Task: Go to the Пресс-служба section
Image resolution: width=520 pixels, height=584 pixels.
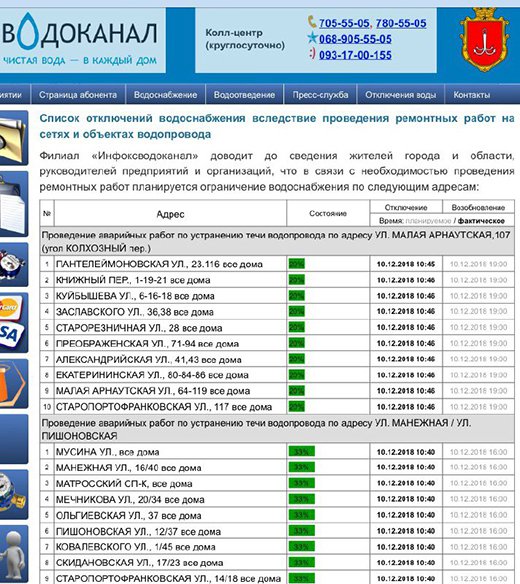Action: click(320, 95)
